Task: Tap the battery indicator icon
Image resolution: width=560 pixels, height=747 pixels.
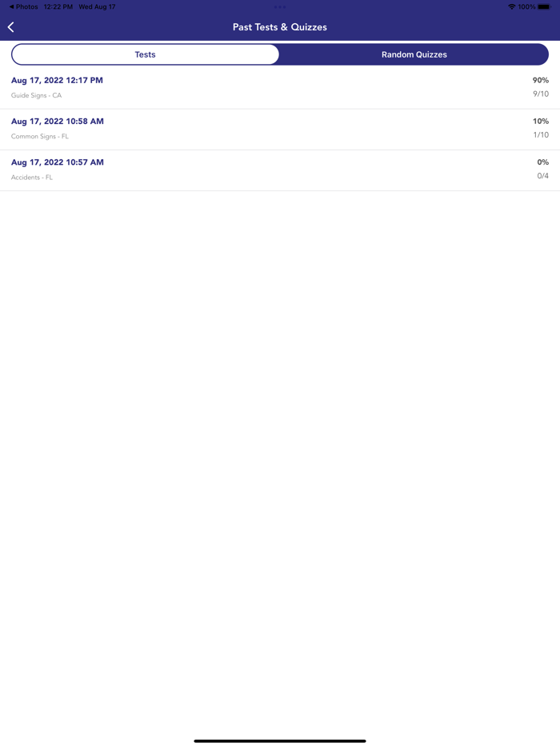Action: point(544,6)
